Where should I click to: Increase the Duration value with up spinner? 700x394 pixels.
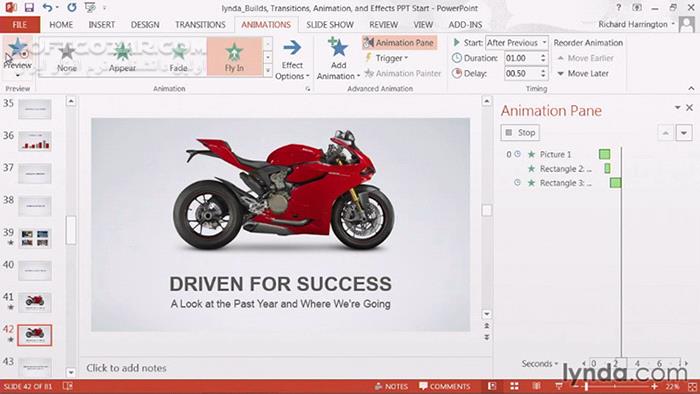coord(543,55)
